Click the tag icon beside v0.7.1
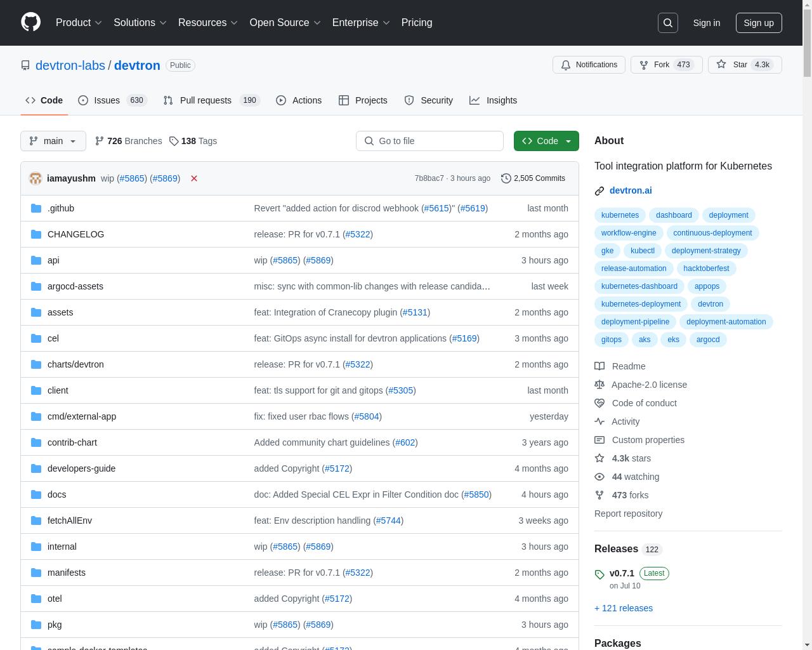Screen dimensions: 812x650 [x=599, y=574]
